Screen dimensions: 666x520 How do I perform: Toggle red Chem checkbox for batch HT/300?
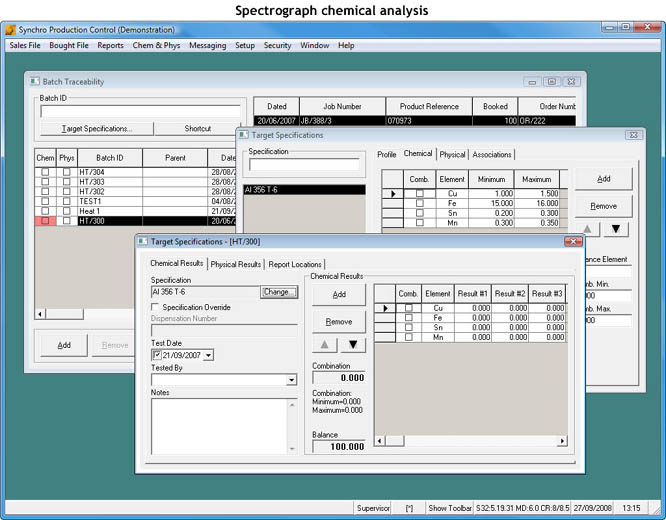click(45, 221)
